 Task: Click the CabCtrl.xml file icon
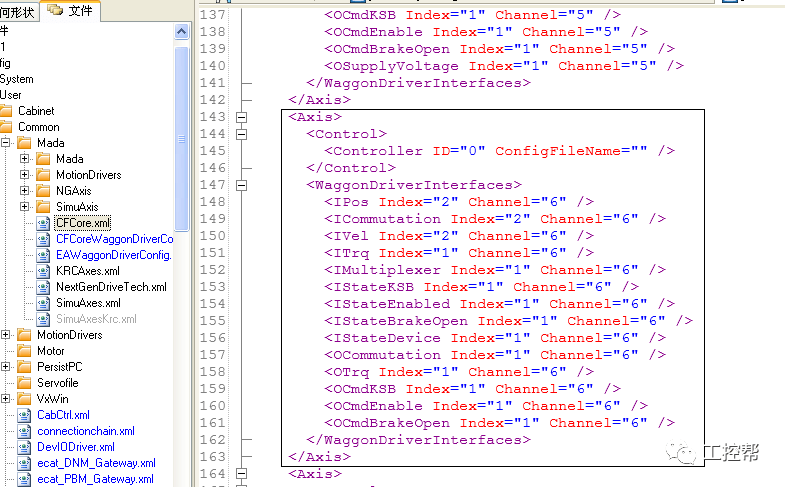(x=24, y=415)
